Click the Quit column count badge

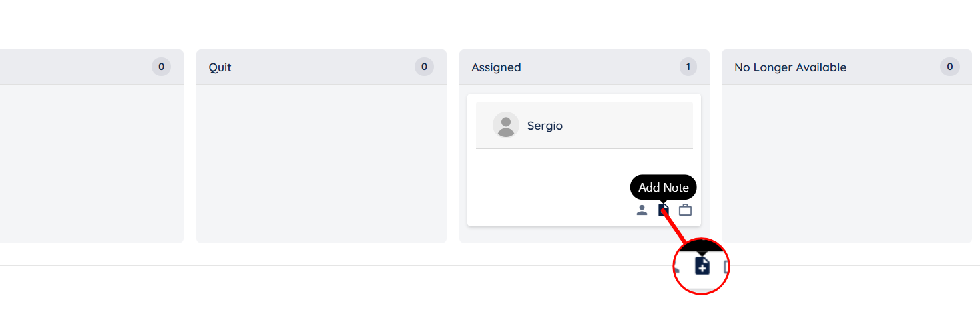point(424,67)
